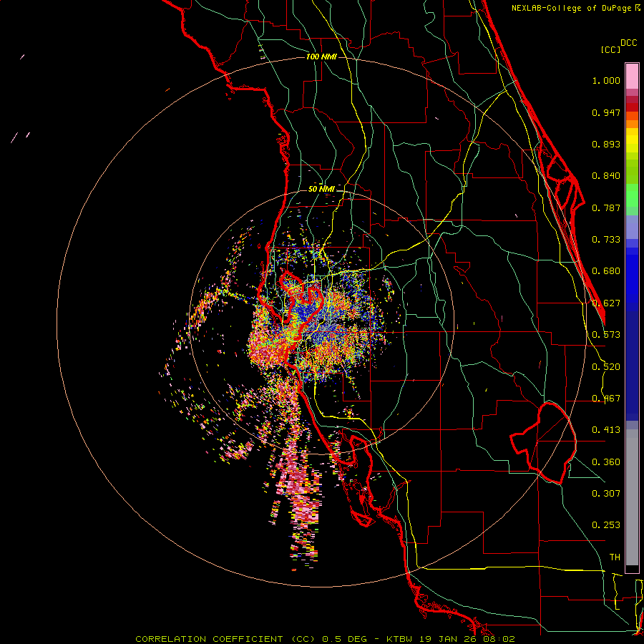644x644 pixels.
Task: Click the Correlation Coefficient KTBW caption at the bottom
Action: (x=325, y=639)
